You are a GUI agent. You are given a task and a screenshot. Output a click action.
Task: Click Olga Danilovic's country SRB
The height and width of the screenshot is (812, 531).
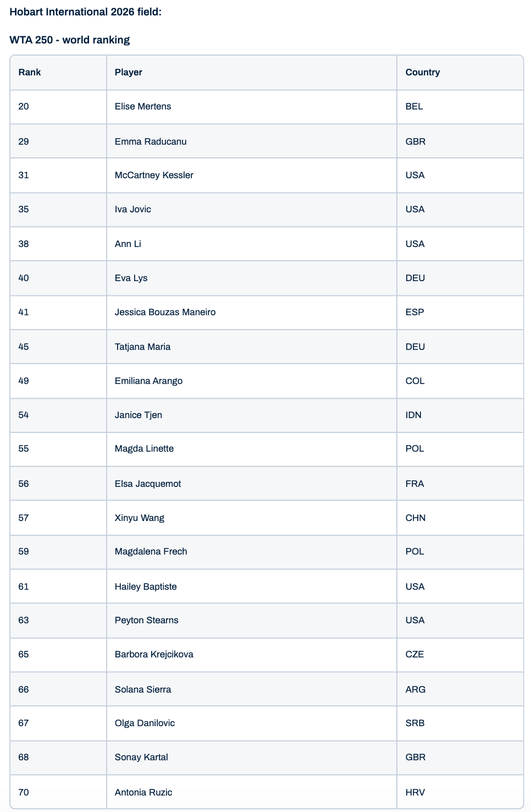pyautogui.click(x=414, y=723)
